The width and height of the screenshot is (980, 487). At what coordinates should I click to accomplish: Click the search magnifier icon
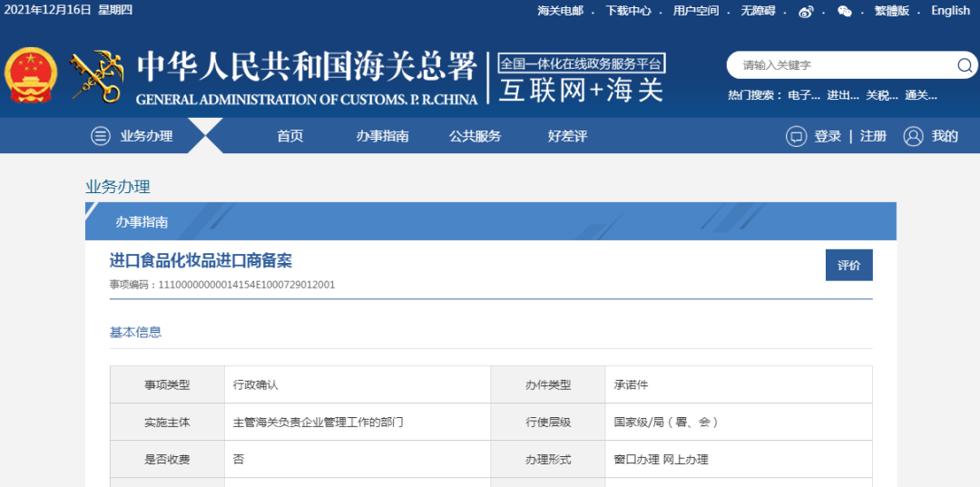pos(964,65)
